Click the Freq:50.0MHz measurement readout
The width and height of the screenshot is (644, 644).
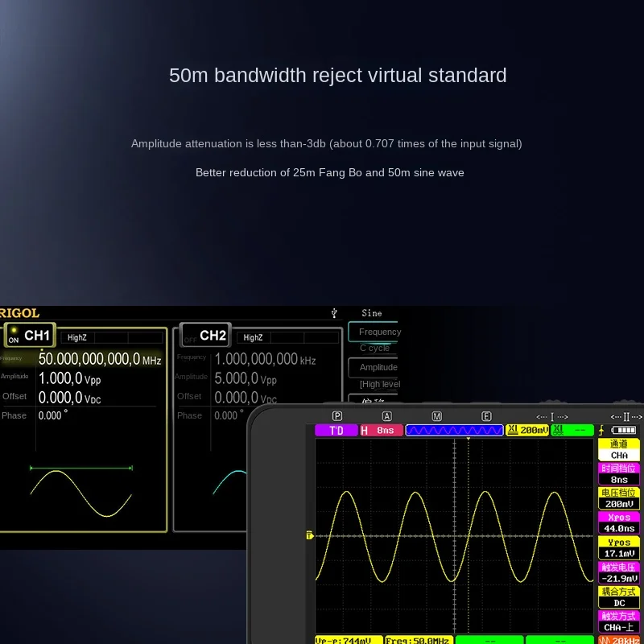[419, 640]
